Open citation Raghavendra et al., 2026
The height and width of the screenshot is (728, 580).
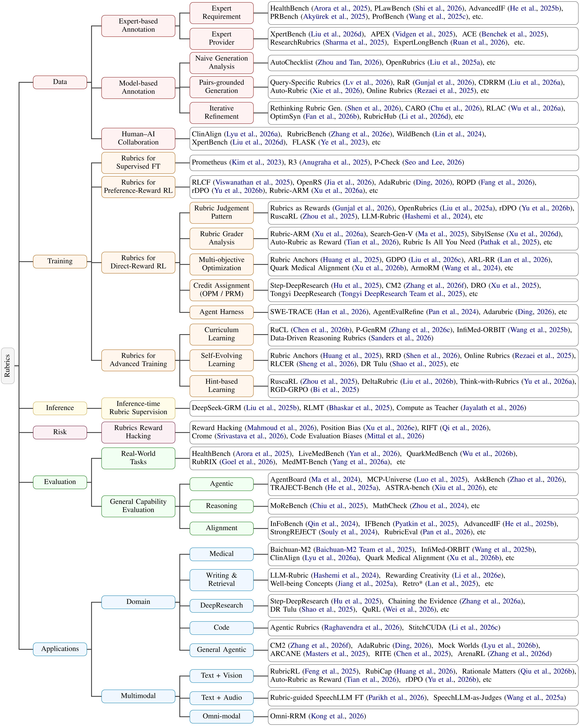362,628
